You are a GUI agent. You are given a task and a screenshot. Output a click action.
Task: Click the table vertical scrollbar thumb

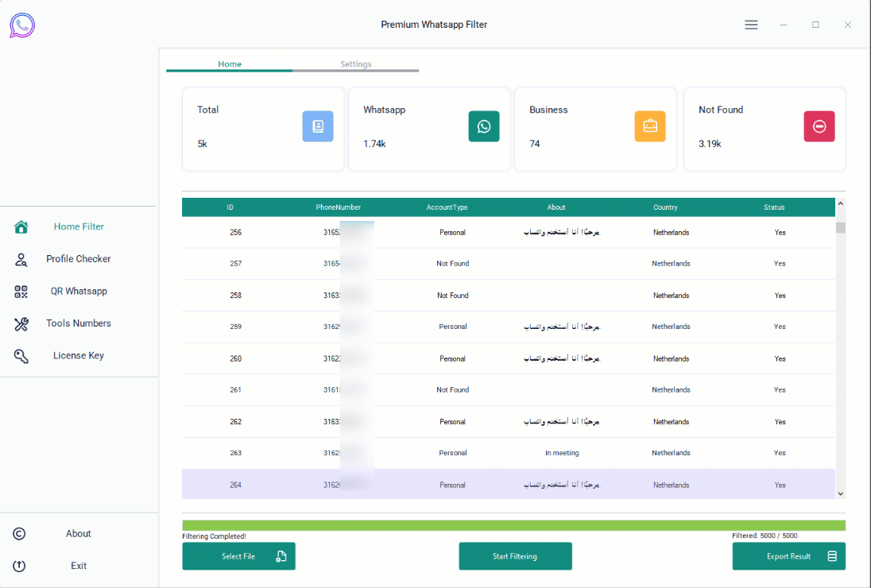pyautogui.click(x=841, y=227)
